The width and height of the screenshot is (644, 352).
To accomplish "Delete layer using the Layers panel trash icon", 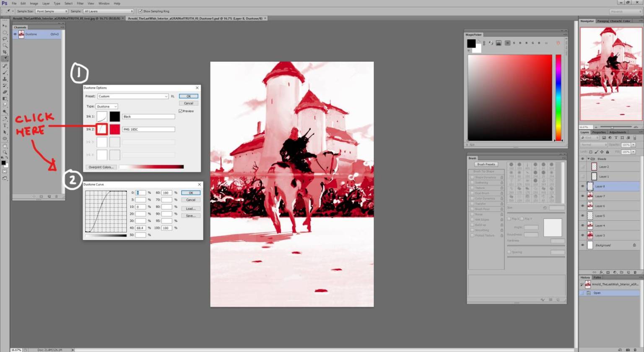I will 635,272.
